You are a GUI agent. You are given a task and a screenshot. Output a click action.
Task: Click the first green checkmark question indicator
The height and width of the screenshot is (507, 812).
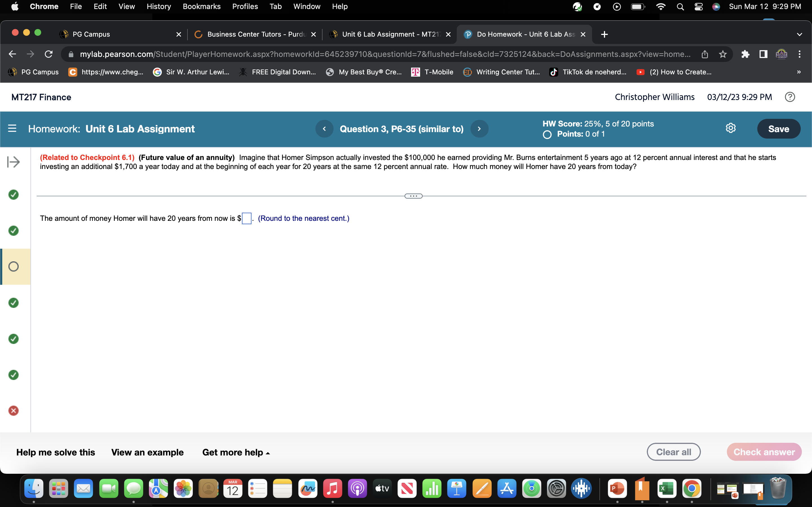click(14, 194)
